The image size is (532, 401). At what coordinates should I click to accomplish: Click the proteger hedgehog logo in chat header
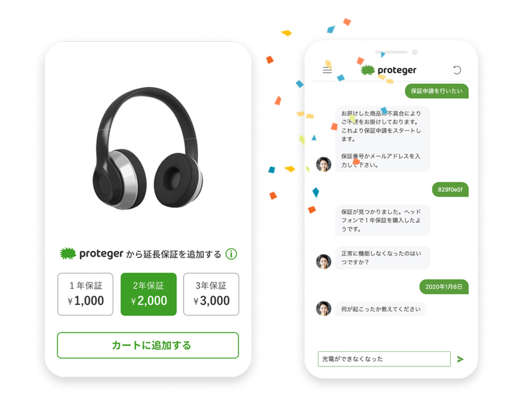pyautogui.click(x=368, y=70)
